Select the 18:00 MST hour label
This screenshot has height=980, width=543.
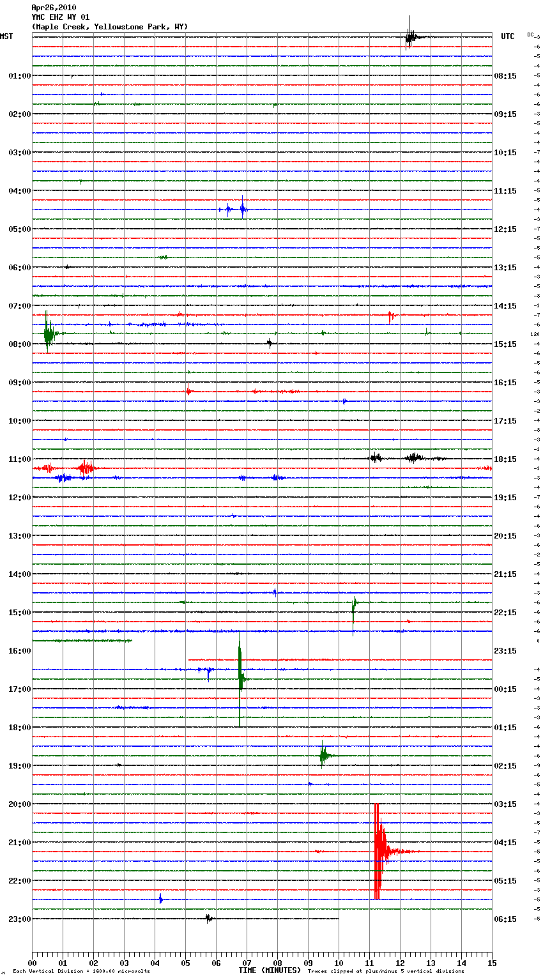[19, 728]
